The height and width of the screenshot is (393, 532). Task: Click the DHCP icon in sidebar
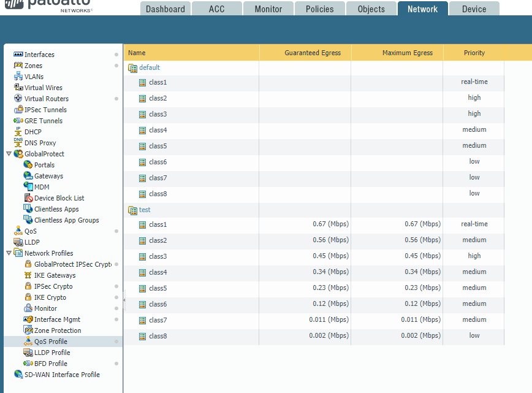tap(18, 132)
